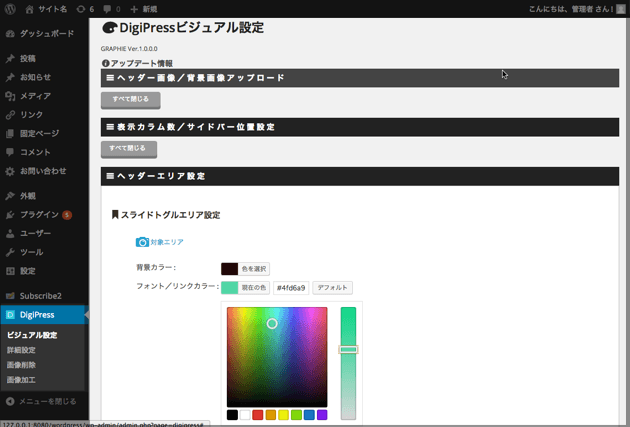This screenshot has height=427, width=630.
Task: Open the Dashboard gauge icon
Action: (10, 34)
